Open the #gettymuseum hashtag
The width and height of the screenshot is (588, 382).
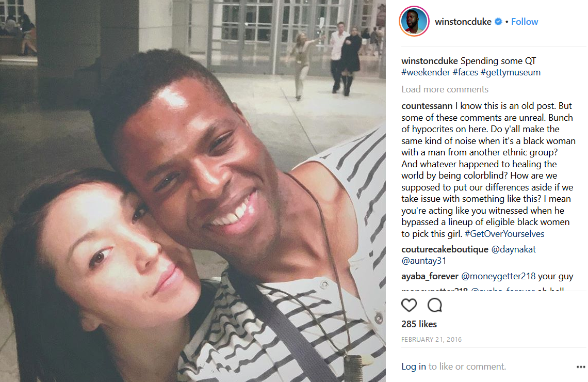point(511,72)
